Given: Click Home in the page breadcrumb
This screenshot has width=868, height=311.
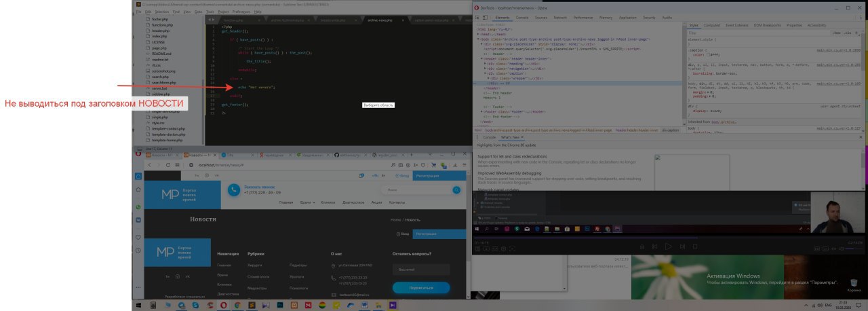Looking at the screenshot, I should tap(395, 220).
